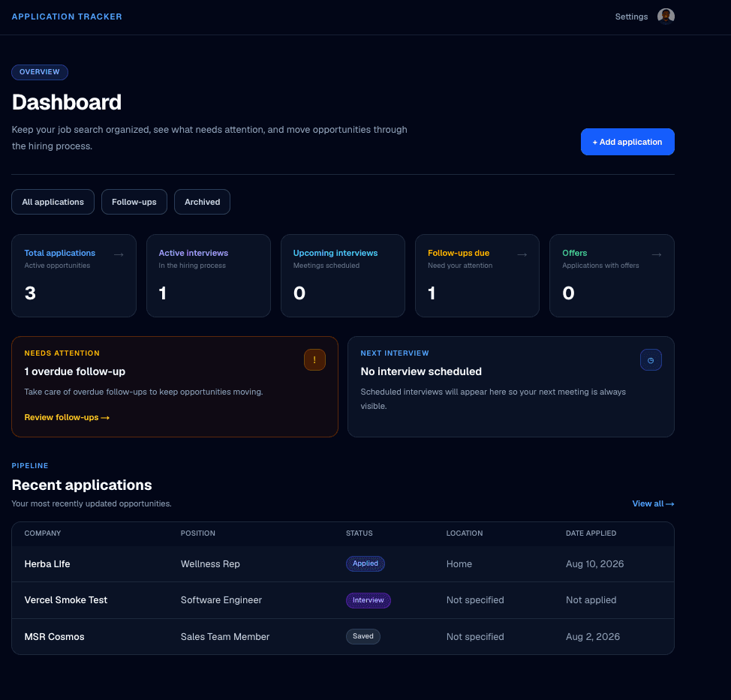Open the Archived tab

(x=203, y=202)
